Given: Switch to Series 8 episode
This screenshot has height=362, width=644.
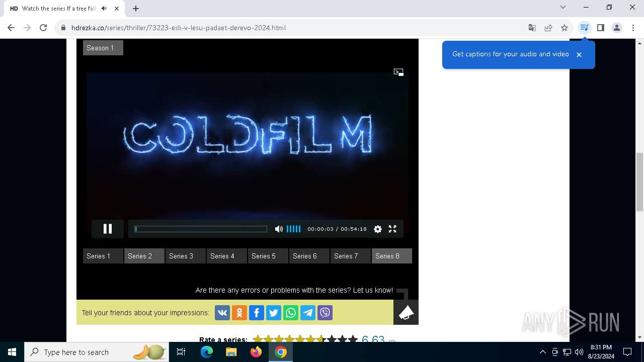Looking at the screenshot, I should point(392,256).
